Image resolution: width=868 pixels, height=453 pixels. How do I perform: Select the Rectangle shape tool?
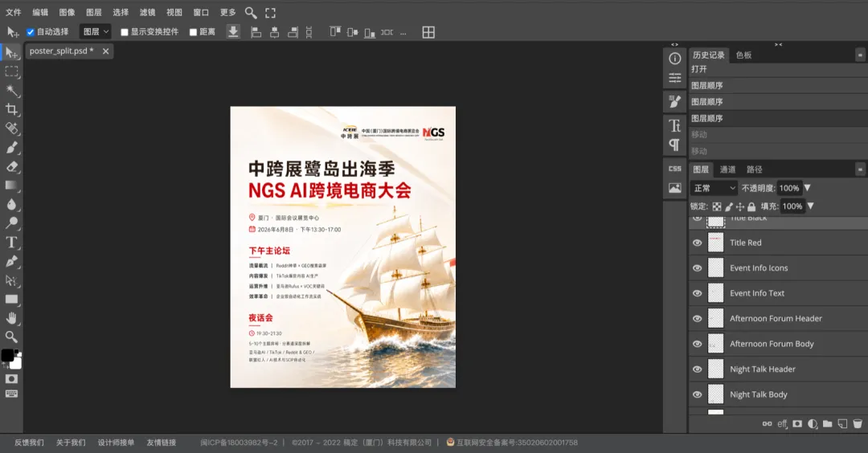pyautogui.click(x=11, y=300)
